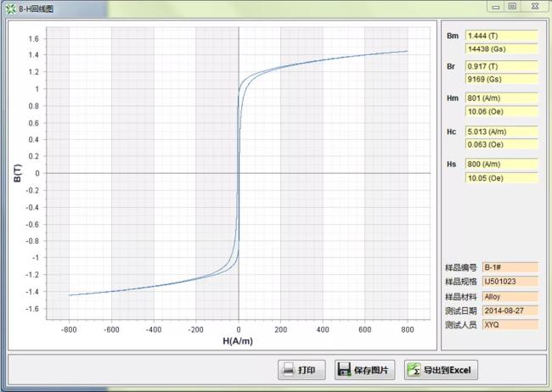Click the Hc value 0.063 (Oe)

[x=501, y=144]
